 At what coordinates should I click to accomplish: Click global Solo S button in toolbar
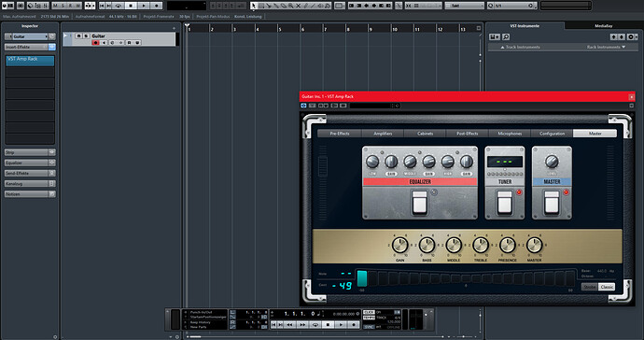pos(63,6)
